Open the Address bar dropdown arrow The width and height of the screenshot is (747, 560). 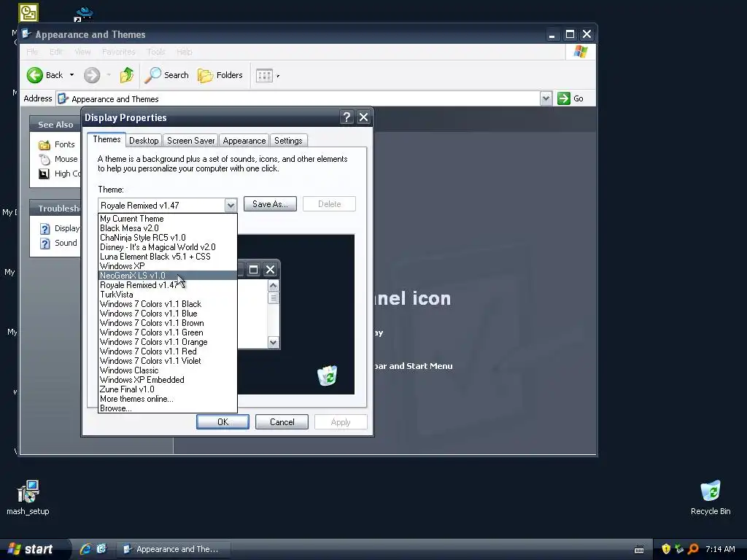546,98
